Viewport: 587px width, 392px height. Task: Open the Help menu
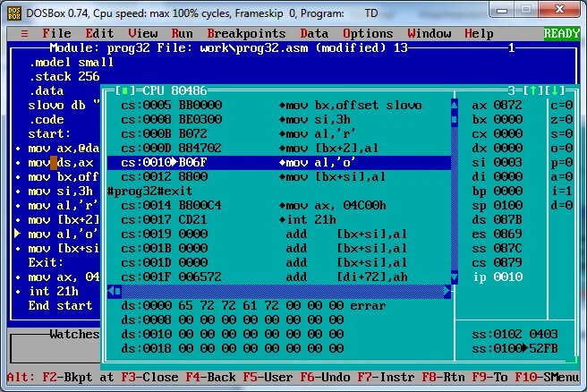pos(479,34)
